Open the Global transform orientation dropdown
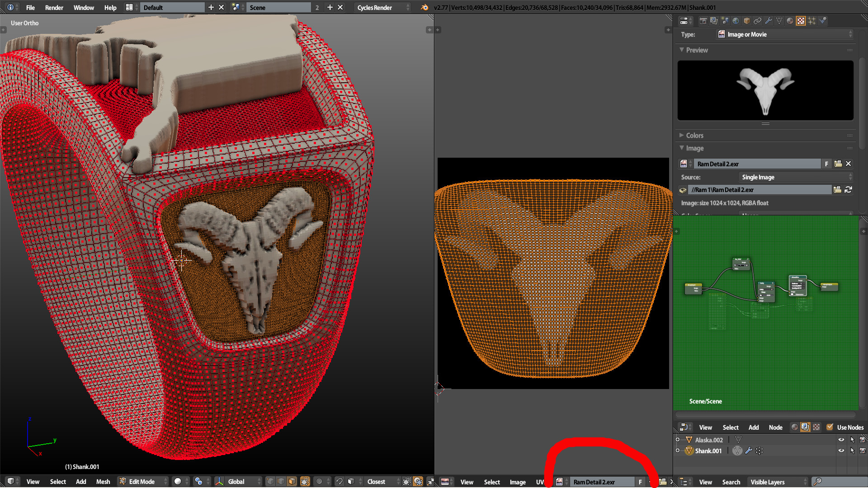 [238, 482]
